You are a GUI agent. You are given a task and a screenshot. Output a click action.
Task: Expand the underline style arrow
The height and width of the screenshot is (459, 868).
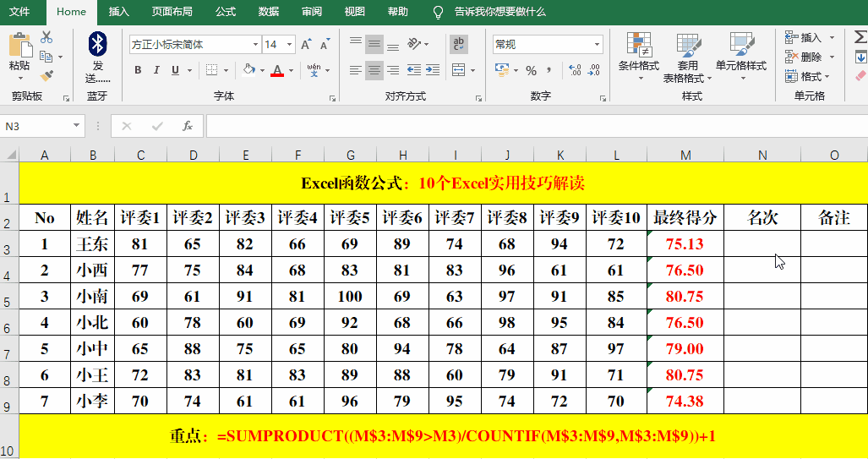(189, 71)
